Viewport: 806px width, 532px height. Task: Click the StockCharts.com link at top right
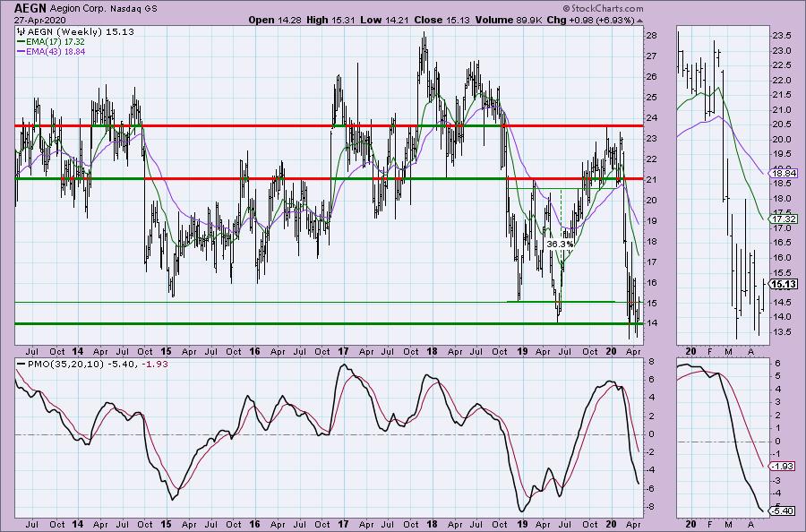click(x=603, y=8)
